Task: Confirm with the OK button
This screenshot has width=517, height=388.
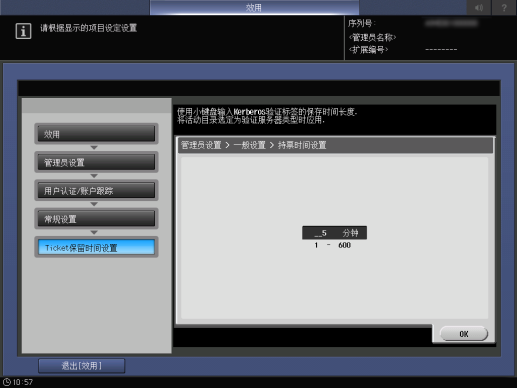Action: click(464, 334)
